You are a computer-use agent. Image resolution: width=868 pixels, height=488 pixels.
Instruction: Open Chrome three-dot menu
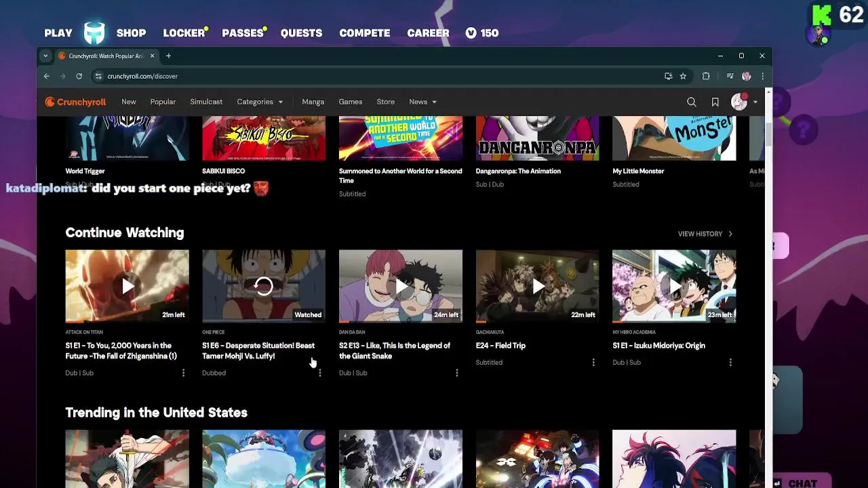coord(762,76)
